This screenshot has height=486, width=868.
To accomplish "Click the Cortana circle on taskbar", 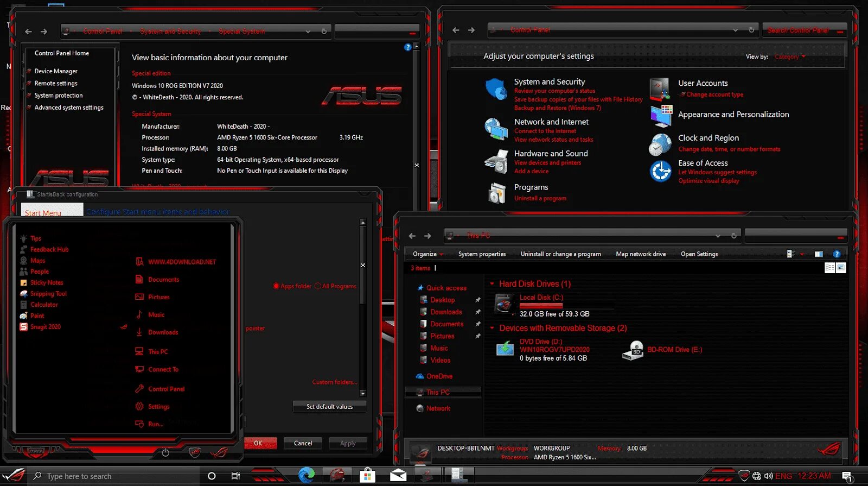I will point(212,476).
